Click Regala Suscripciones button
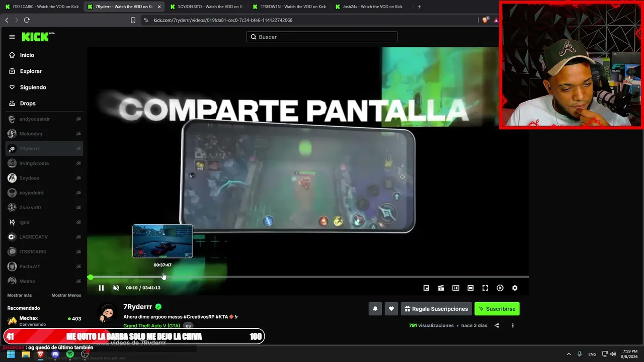 (436, 309)
